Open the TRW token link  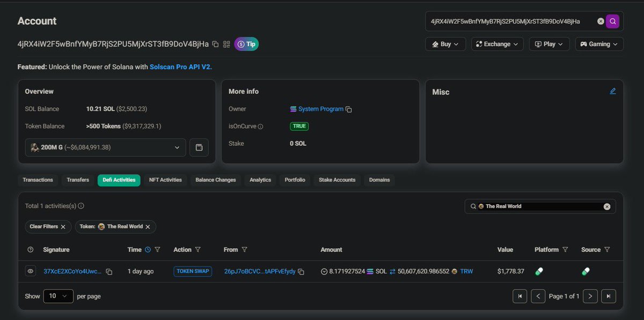pos(466,272)
